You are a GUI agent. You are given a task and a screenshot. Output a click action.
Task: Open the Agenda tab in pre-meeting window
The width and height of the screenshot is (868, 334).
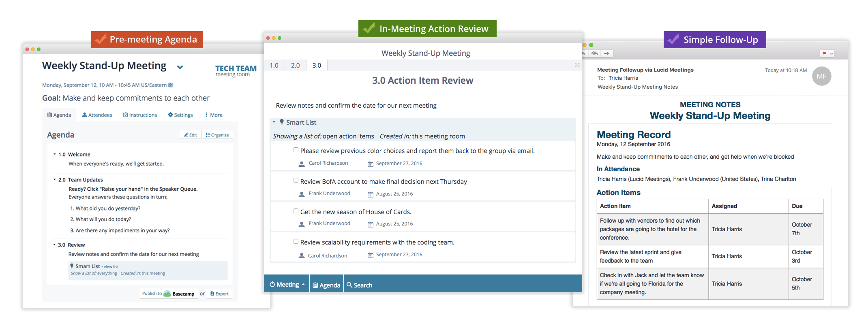click(x=59, y=115)
